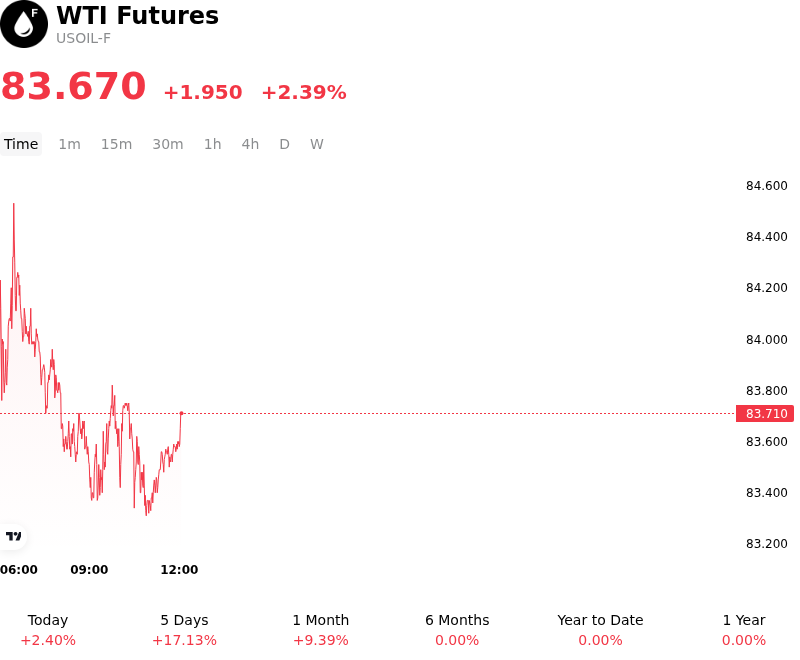Choose the 30m interval

pos(168,144)
